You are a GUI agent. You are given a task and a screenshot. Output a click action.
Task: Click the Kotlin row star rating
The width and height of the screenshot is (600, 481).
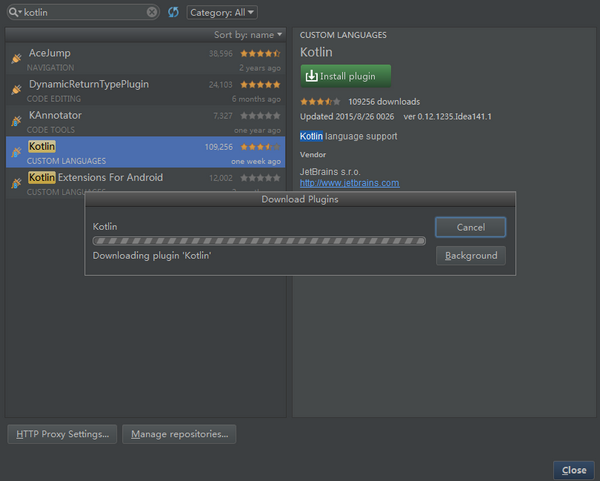[x=260, y=147]
